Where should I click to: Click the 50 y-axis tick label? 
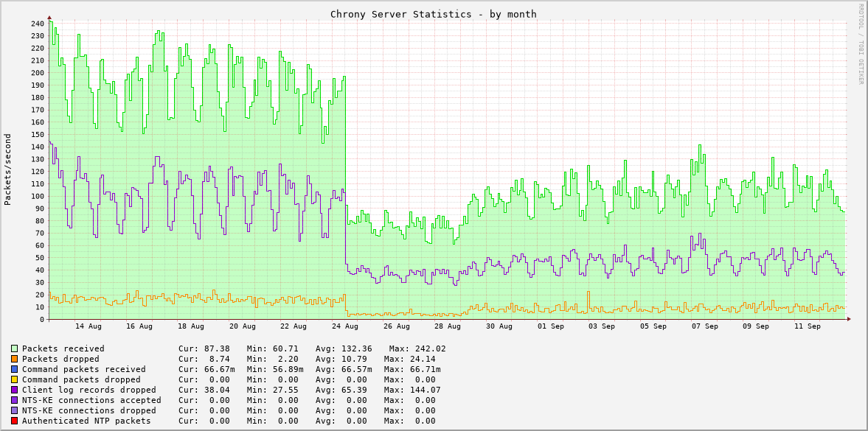pyautogui.click(x=40, y=258)
